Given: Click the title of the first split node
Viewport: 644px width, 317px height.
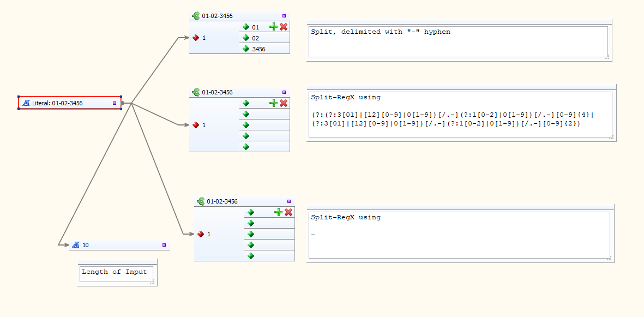Looking at the screenshot, I should 217,16.
